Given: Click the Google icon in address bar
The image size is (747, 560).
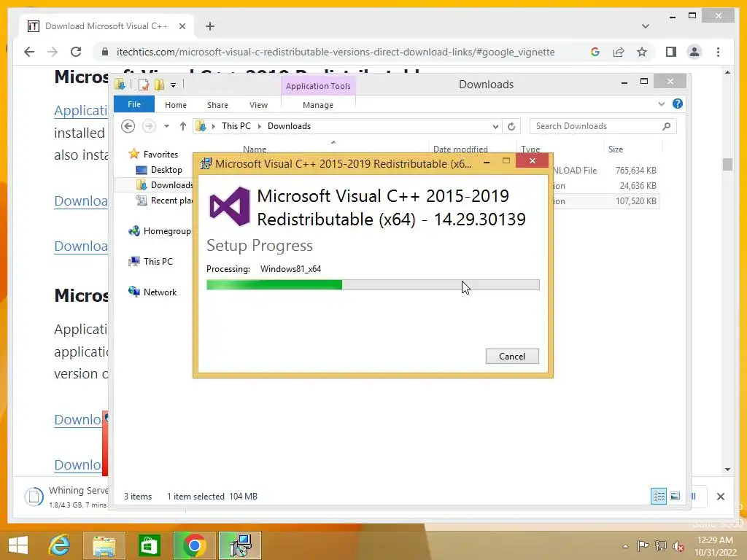Looking at the screenshot, I should (x=595, y=52).
